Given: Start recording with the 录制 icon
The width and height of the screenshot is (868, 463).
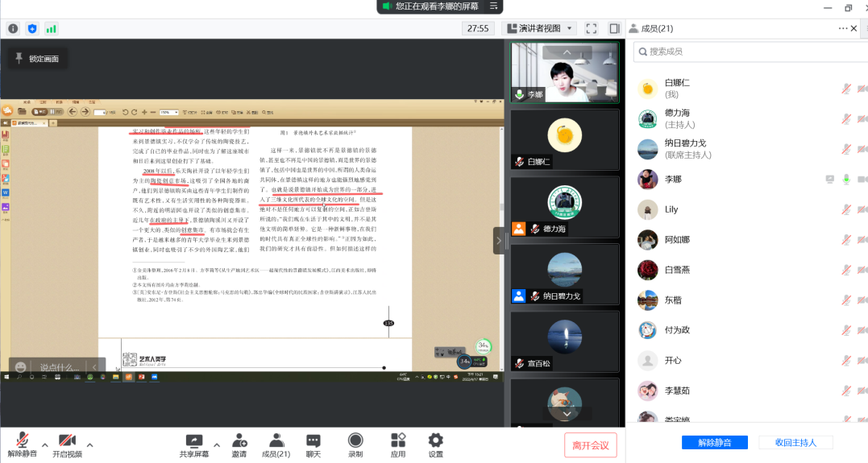Looking at the screenshot, I should click(x=355, y=444).
